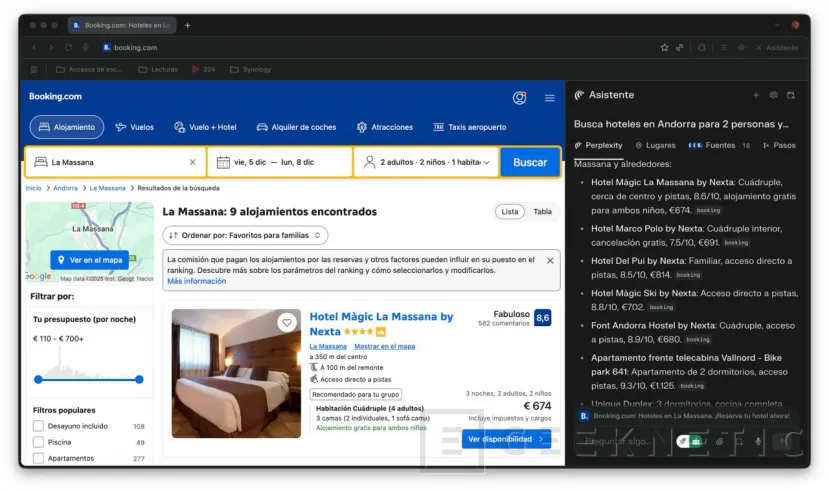Image resolution: width=829 pixels, height=491 pixels.
Task: Open the Lugares tab in Asistente
Action: click(656, 145)
